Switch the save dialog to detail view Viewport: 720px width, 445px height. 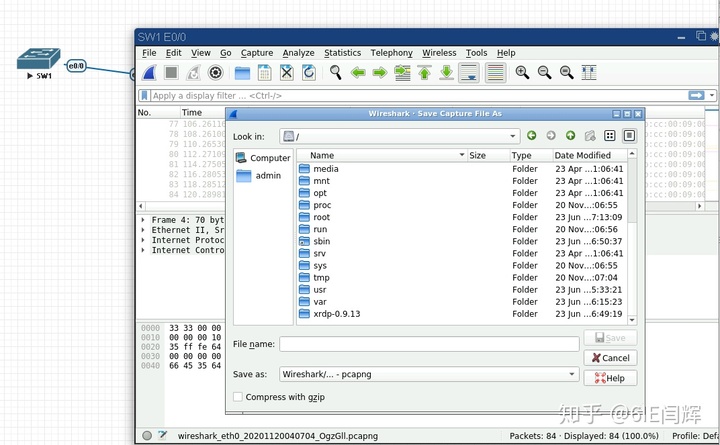[629, 135]
